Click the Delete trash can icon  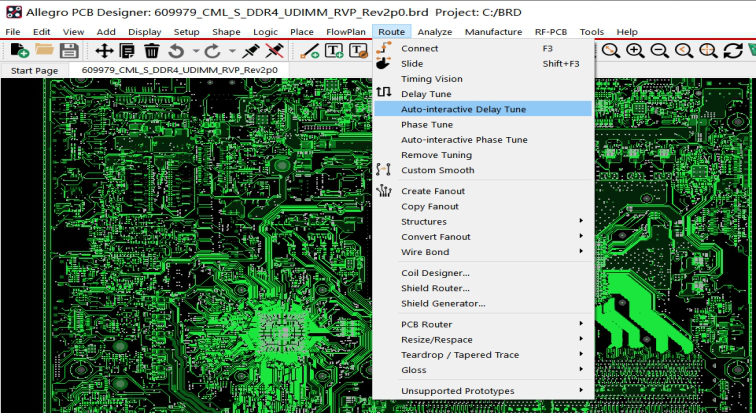pyautogui.click(x=152, y=51)
